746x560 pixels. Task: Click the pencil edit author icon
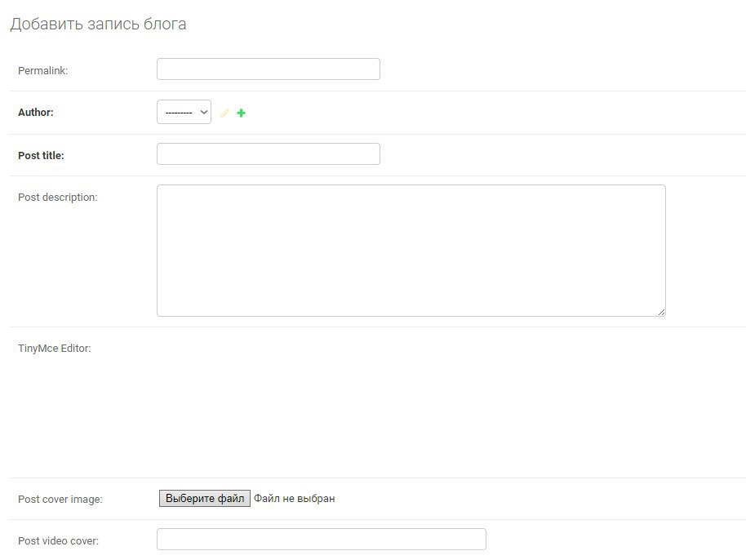224,113
